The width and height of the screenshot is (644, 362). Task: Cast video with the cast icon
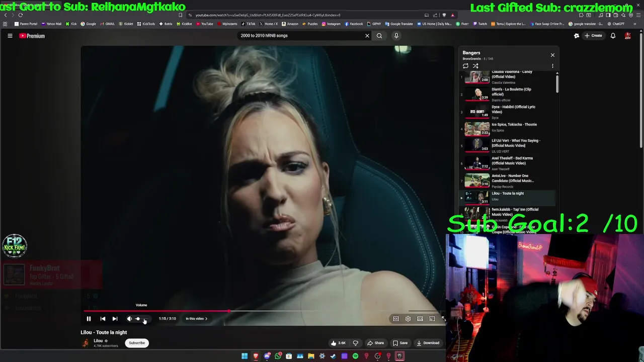432,319
